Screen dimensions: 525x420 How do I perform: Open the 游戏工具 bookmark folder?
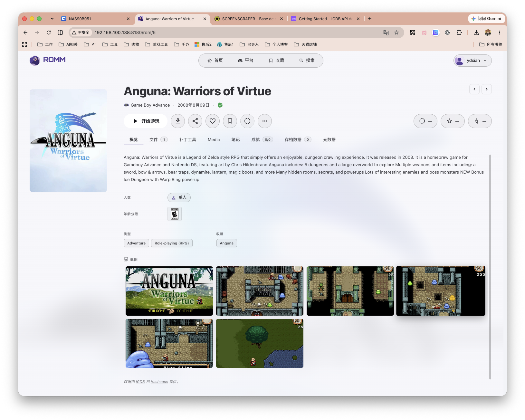(x=157, y=44)
